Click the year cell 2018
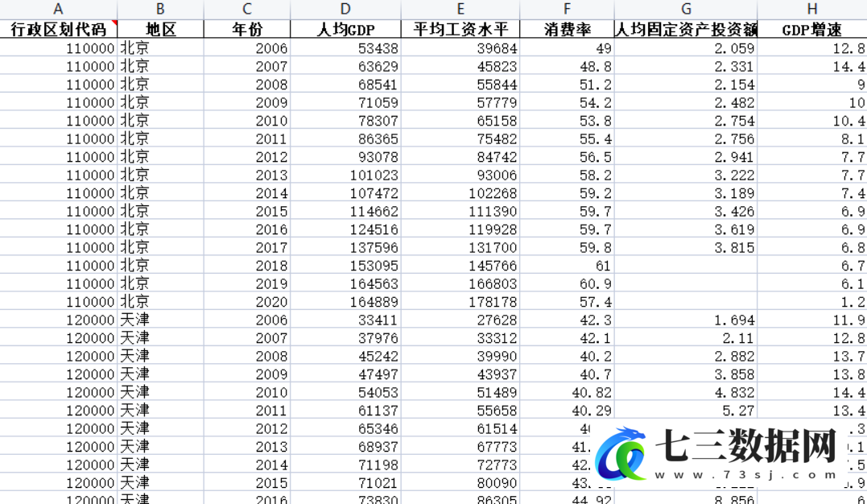Screen dimensions: 867x504 tap(247, 266)
